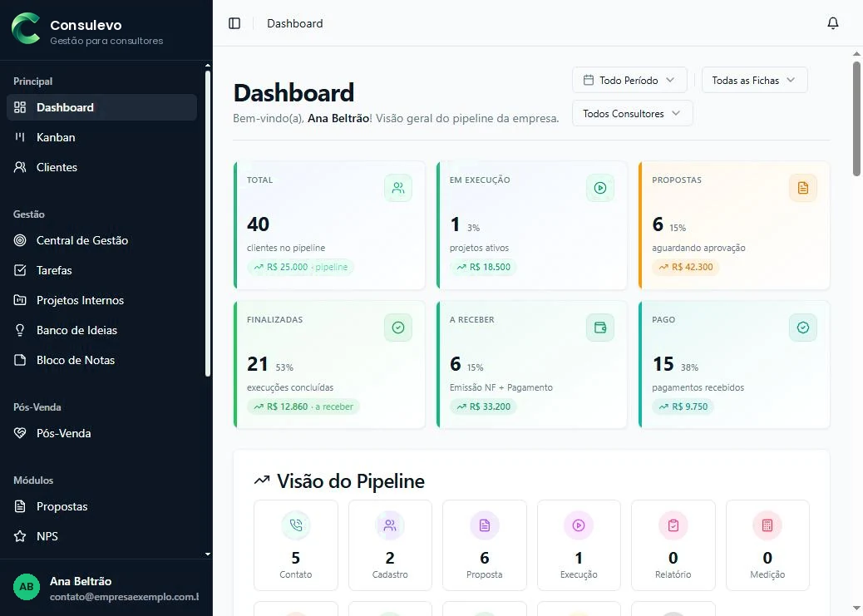Click the main page vertical scrollbar

pos(856,118)
